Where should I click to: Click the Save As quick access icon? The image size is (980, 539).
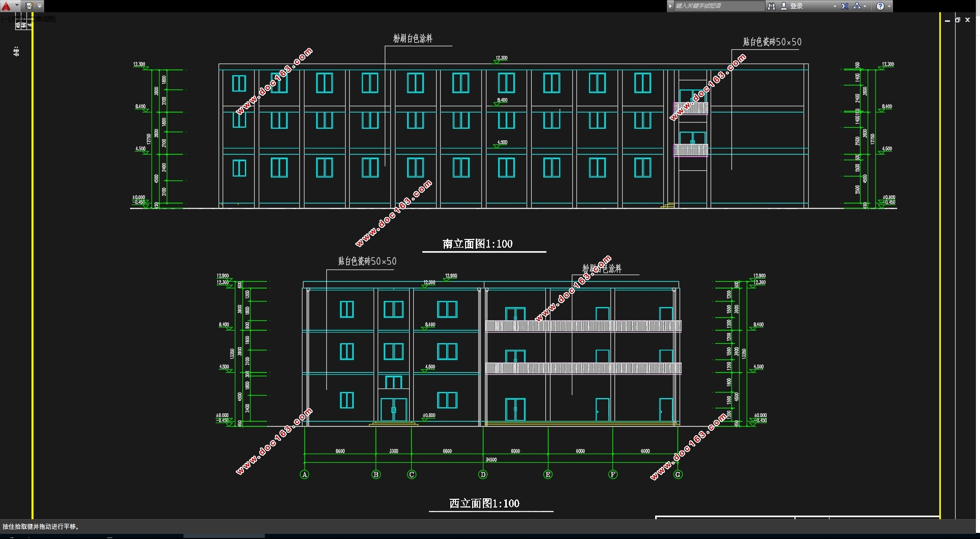pyautogui.click(x=29, y=6)
